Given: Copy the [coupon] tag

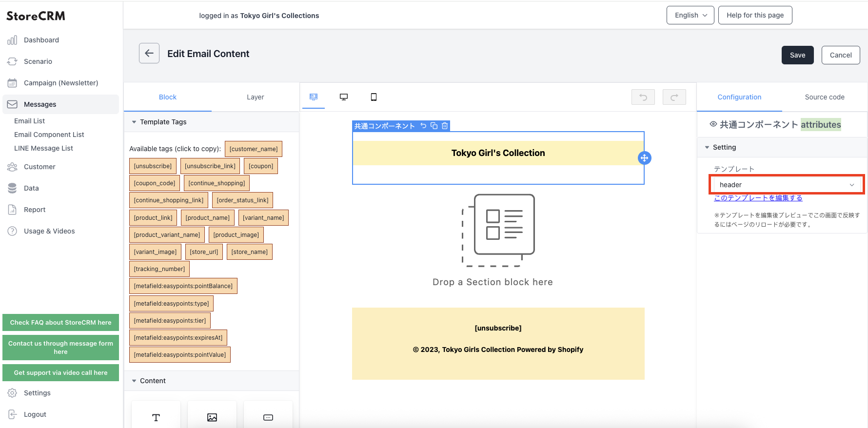Looking at the screenshot, I should (x=261, y=166).
